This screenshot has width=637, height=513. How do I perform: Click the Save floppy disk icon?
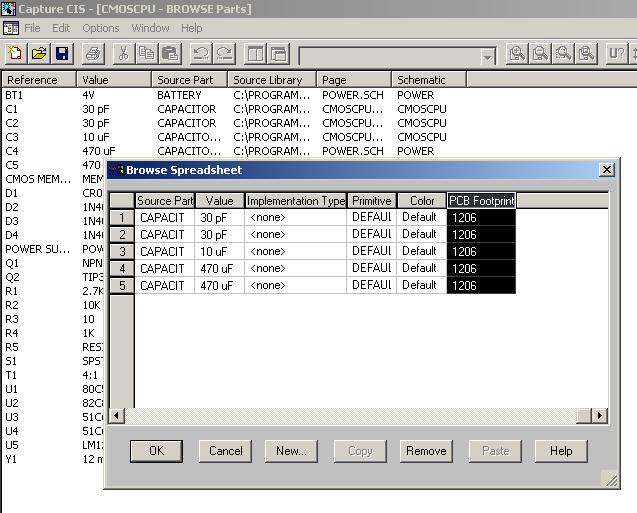62,53
